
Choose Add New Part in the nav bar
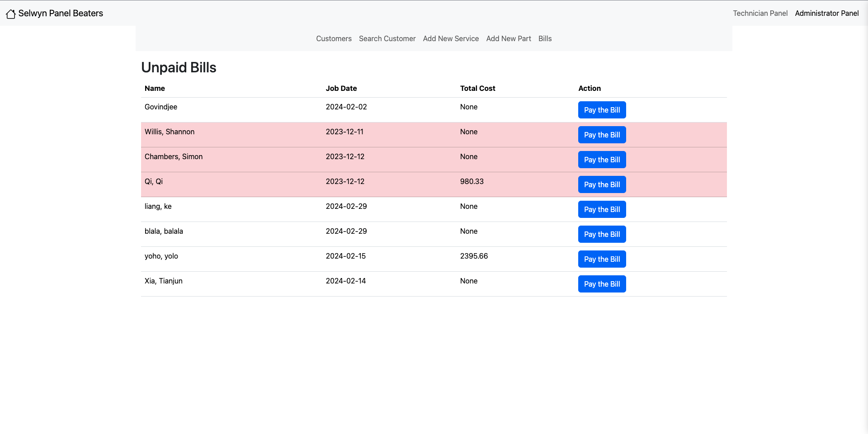pos(509,39)
